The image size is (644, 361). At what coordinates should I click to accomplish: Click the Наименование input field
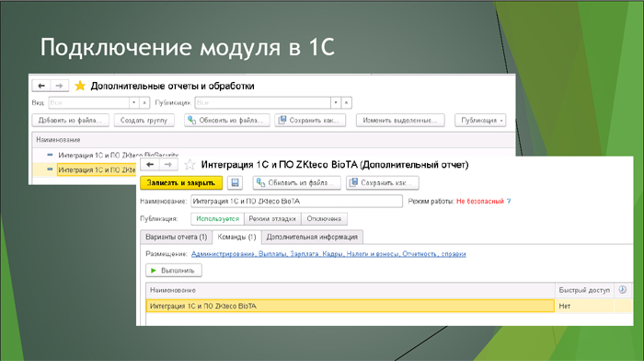pyautogui.click(x=296, y=201)
